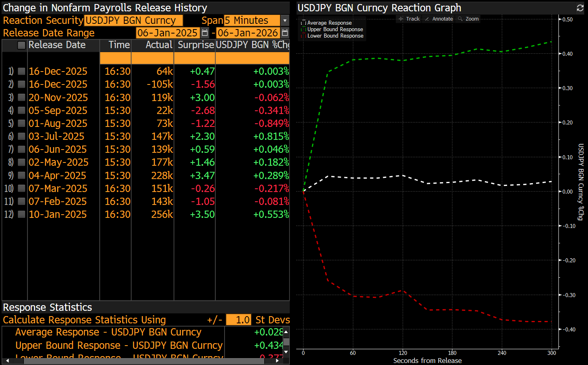588x365 pixels.
Task: Refresh the USDJPY reaction graph
Action: [x=580, y=8]
